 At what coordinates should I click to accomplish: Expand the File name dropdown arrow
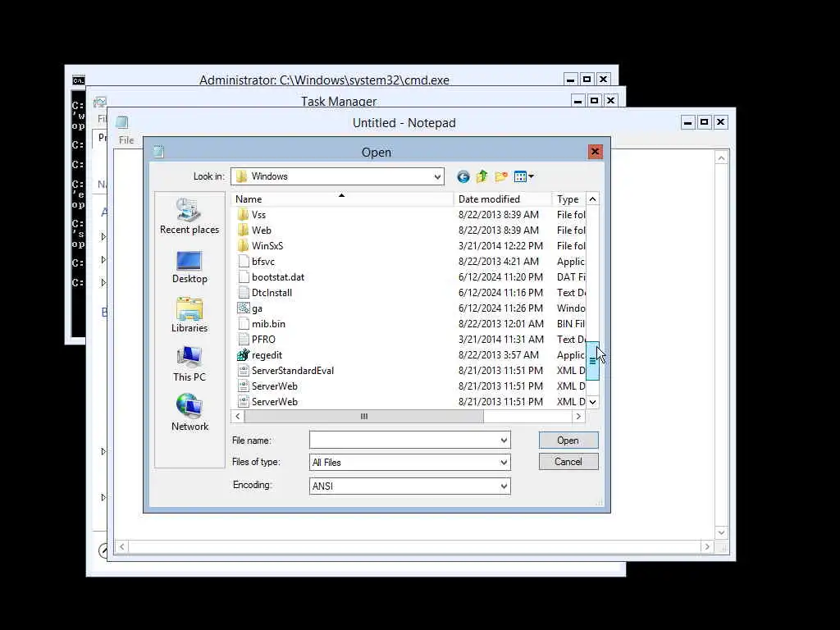504,441
